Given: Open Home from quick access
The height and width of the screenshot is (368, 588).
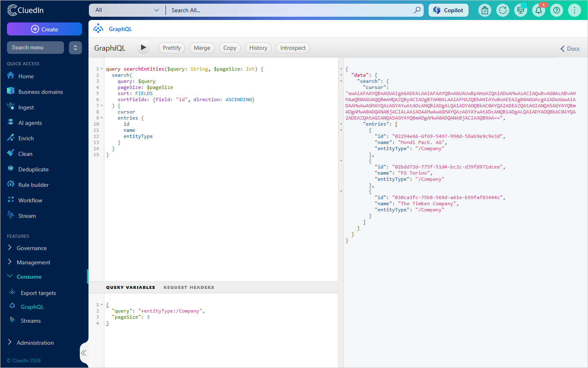Looking at the screenshot, I should click(x=26, y=76).
